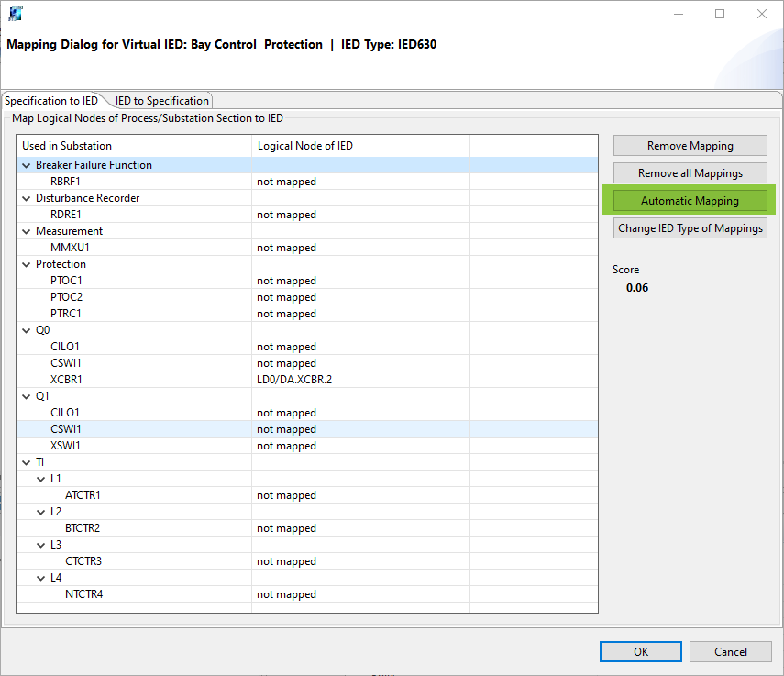Collapse the Protection tree node
Image resolution: width=784 pixels, height=676 pixels.
pos(27,265)
